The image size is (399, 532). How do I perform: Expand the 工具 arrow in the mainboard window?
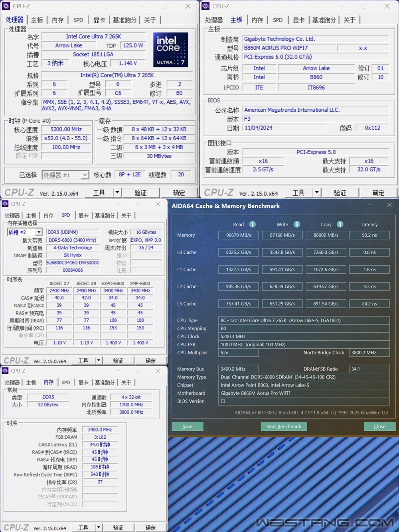point(317,192)
